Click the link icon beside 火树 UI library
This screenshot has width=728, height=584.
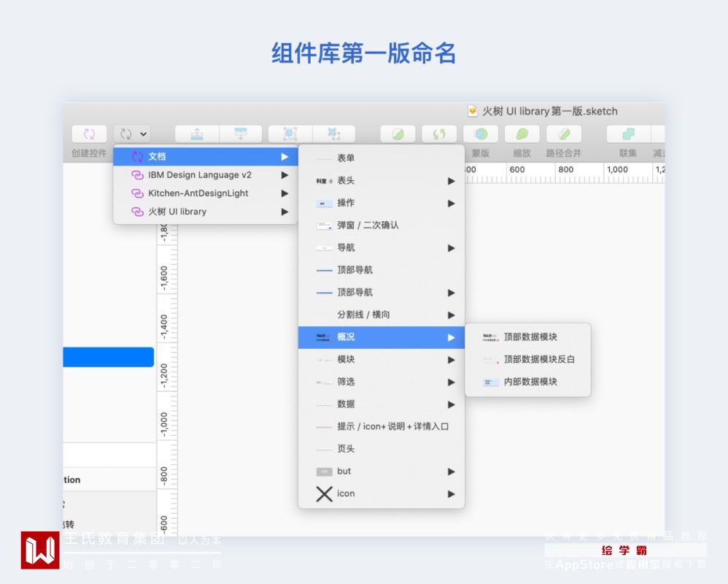click(137, 212)
